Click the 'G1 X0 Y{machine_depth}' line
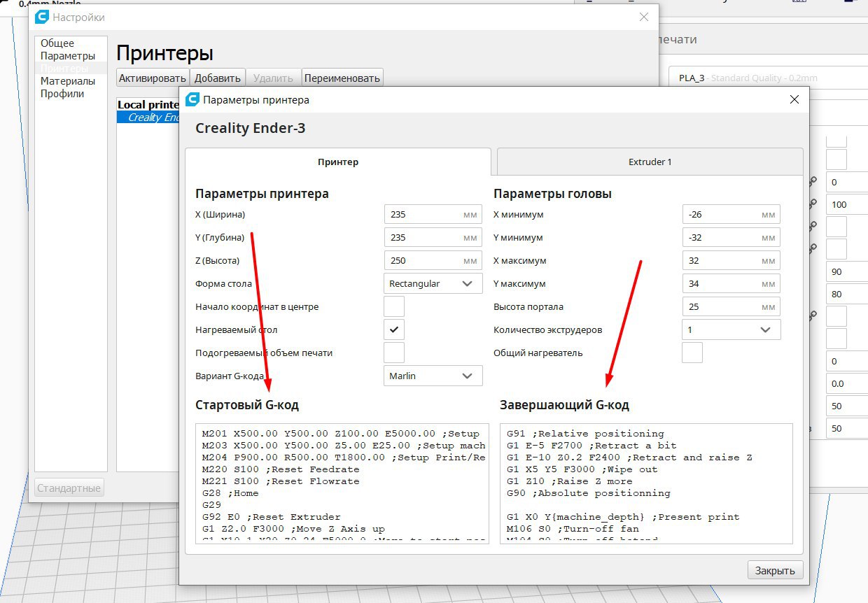The width and height of the screenshot is (868, 603). (623, 516)
